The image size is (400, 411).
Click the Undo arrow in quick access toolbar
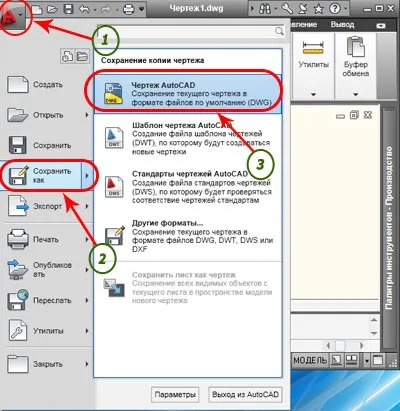(x=85, y=9)
